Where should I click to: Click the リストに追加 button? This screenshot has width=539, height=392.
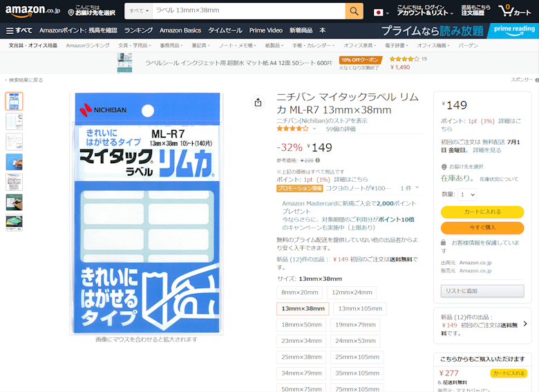pos(482,291)
